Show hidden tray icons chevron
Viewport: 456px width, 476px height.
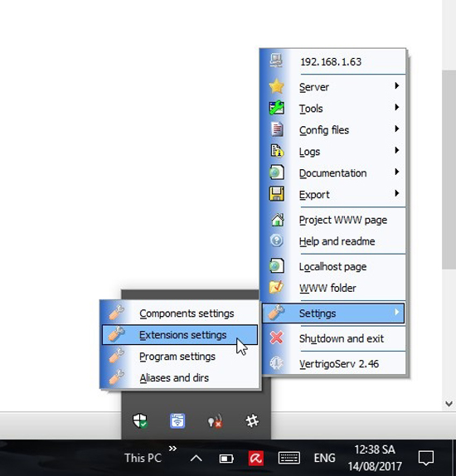[x=196, y=458]
